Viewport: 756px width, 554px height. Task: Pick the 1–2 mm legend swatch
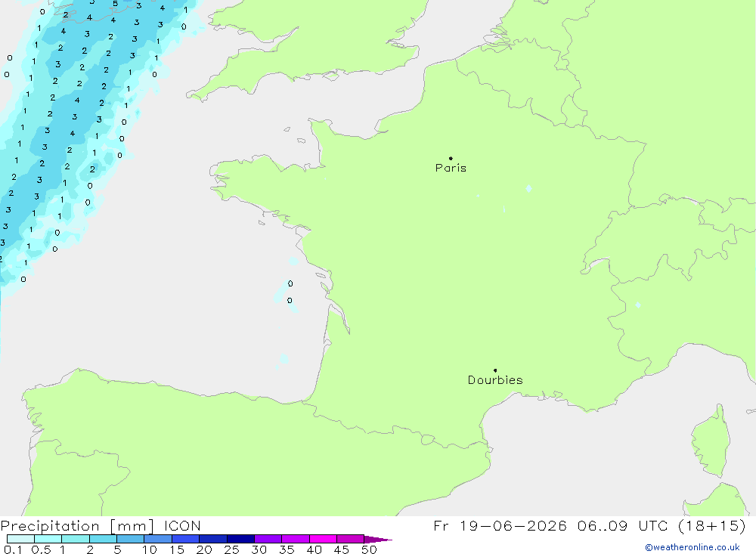(76, 539)
